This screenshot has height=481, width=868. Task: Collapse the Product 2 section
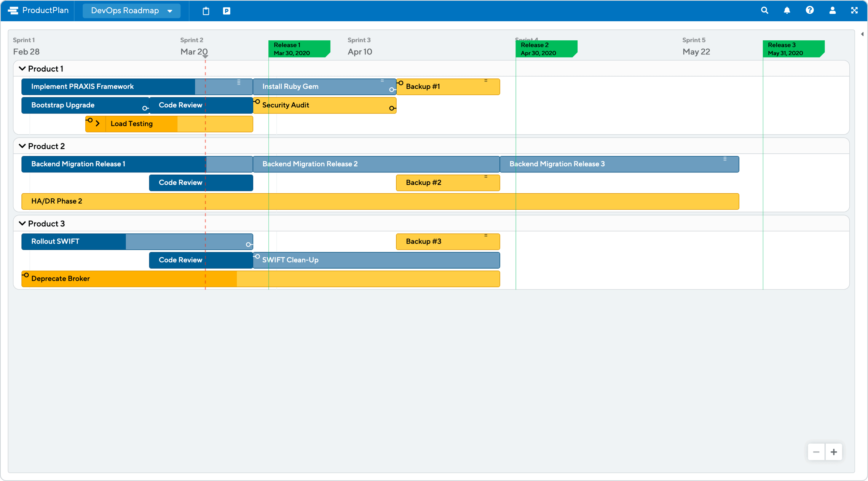pos(22,146)
